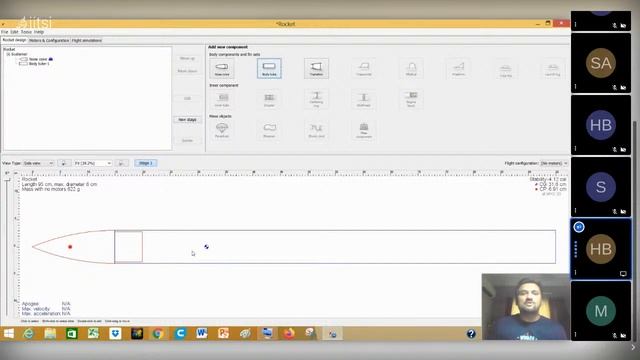Image resolution: width=640 pixels, height=360 pixels.
Task: Open Microsoft Word from taskbar
Action: coord(202,333)
